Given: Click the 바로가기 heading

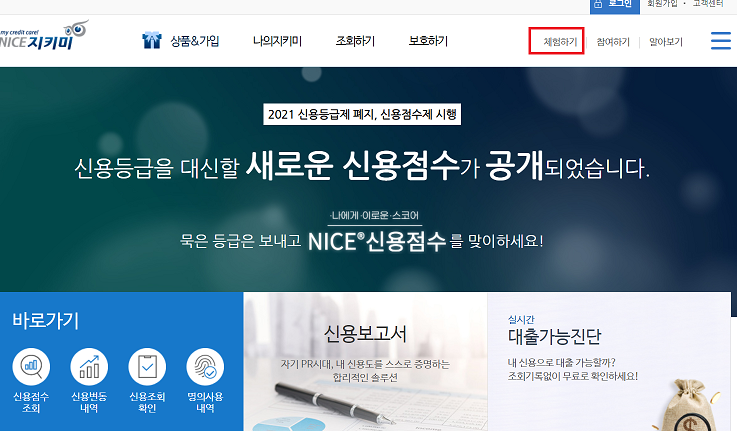Looking at the screenshot, I should click(x=46, y=321).
